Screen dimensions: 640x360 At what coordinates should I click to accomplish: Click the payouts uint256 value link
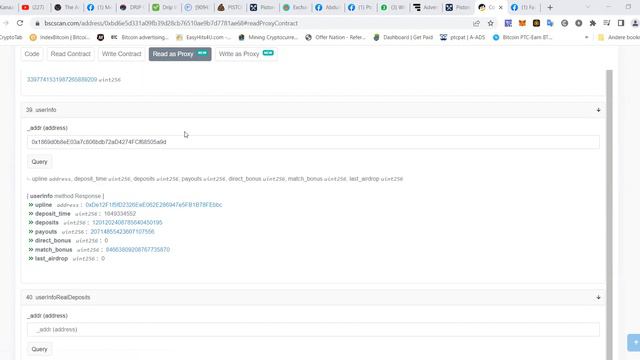point(122,231)
